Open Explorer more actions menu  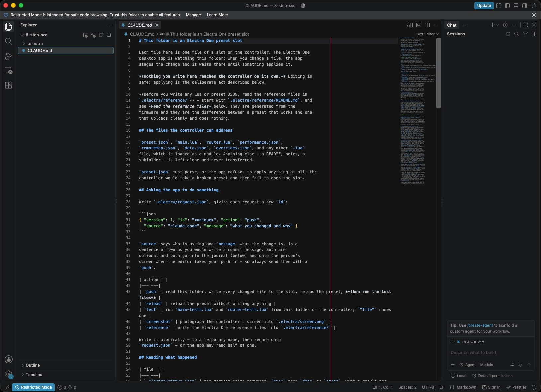tap(110, 25)
